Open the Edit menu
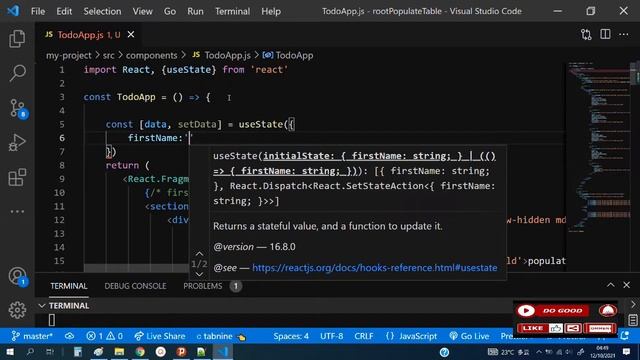Viewport: 640px width, 360px height. point(64,11)
